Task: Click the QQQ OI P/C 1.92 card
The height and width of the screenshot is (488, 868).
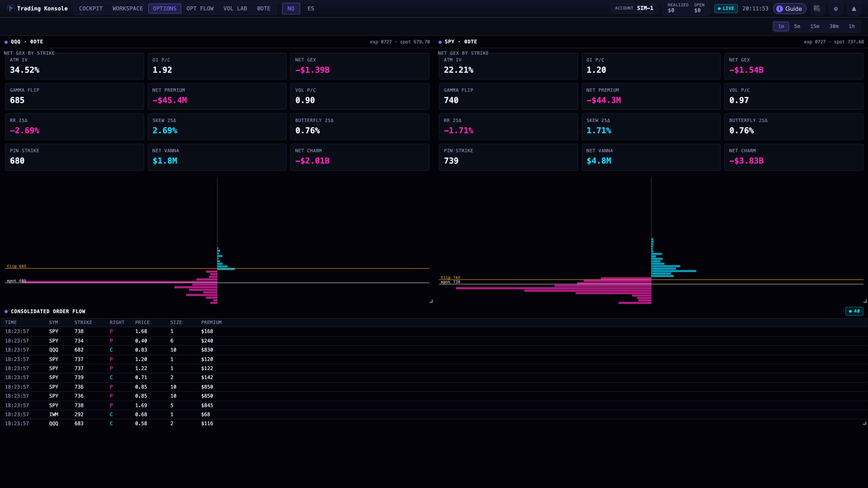Action: pos(217,66)
